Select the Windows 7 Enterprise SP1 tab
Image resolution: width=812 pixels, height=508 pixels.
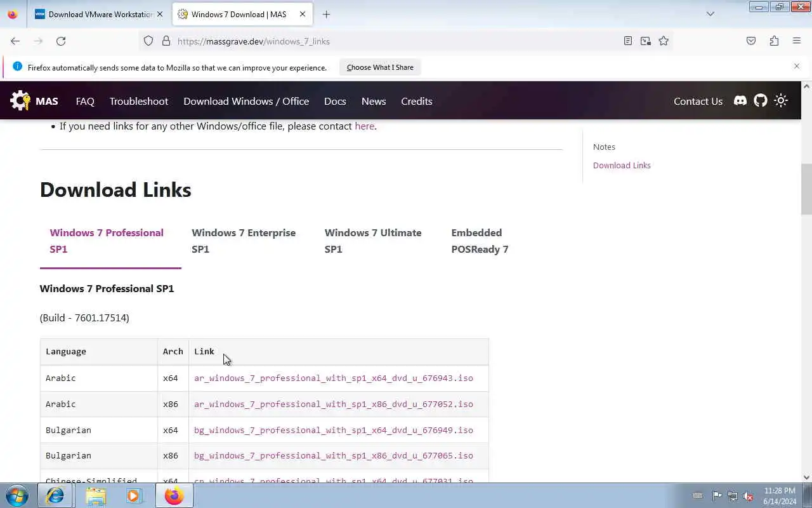(x=248, y=241)
